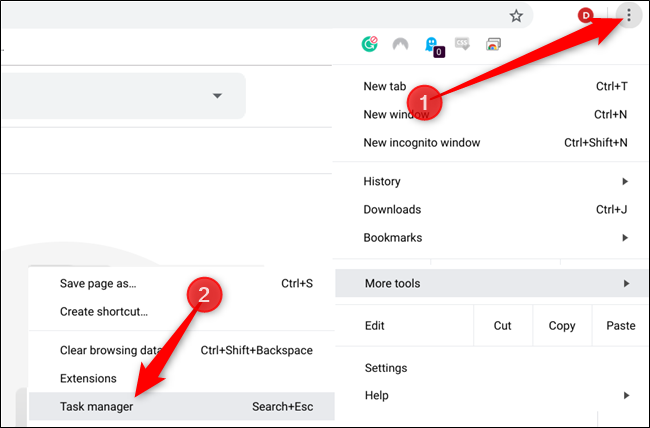Expand the Bookmarks submenu
Viewport: 650px width, 428px height.
(x=491, y=238)
